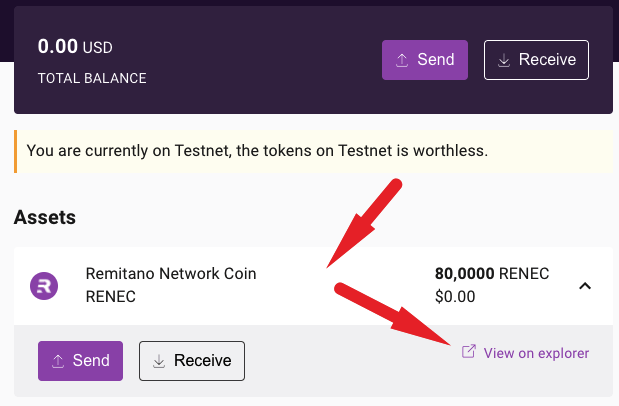Image resolution: width=619 pixels, height=406 pixels.
Task: Click the upload arrow icon in top Send button
Action: (402, 60)
